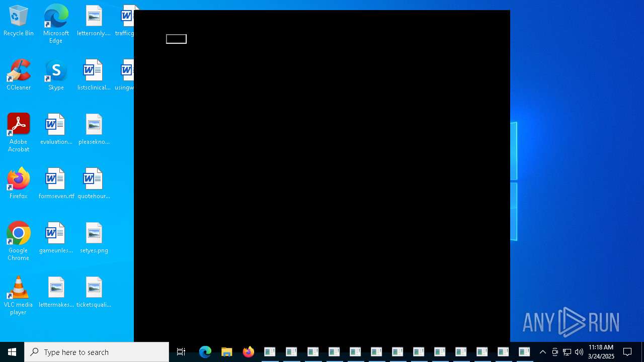
Task: Select the listsclinical Word document
Action: [x=94, y=75]
